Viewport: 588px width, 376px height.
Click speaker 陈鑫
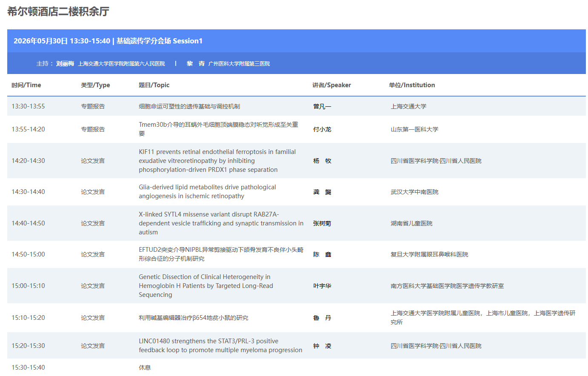322,254
